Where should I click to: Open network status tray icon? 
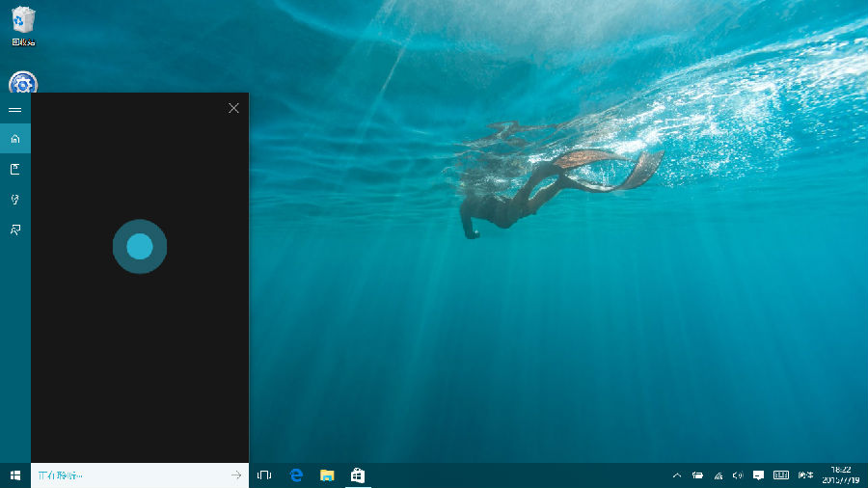[718, 475]
